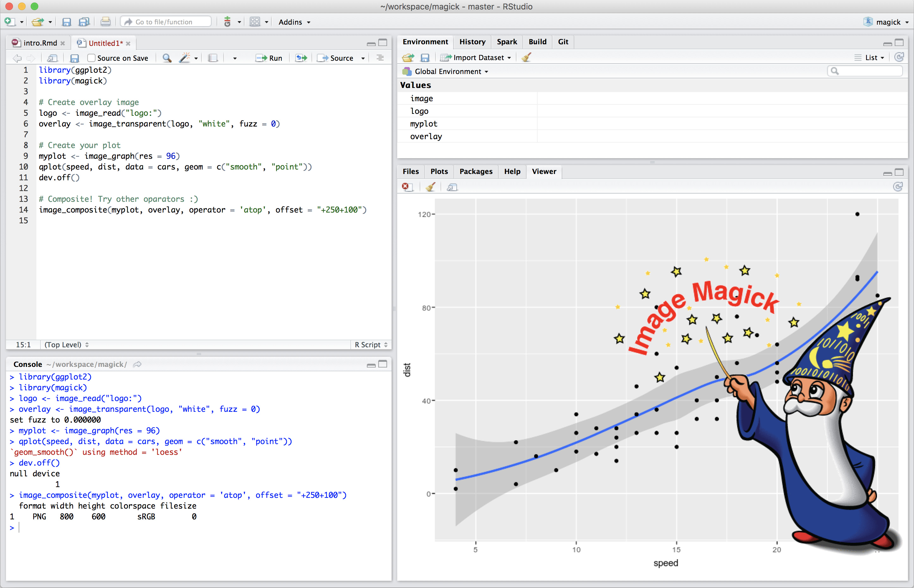Select the logo value row
914x588 pixels.
[652, 111]
